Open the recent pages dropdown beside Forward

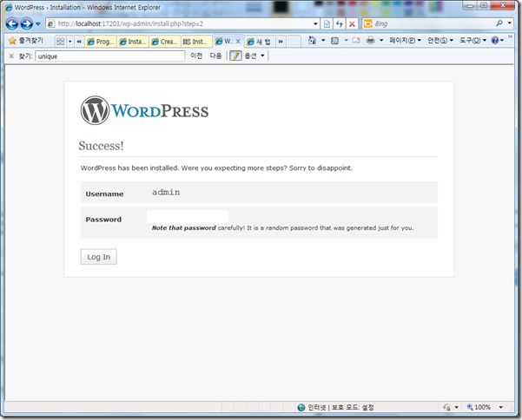pyautogui.click(x=37, y=23)
